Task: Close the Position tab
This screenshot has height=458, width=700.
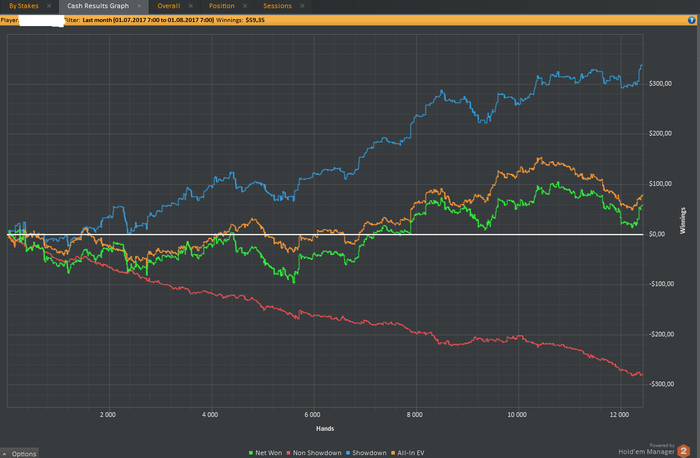Action: [x=245, y=6]
